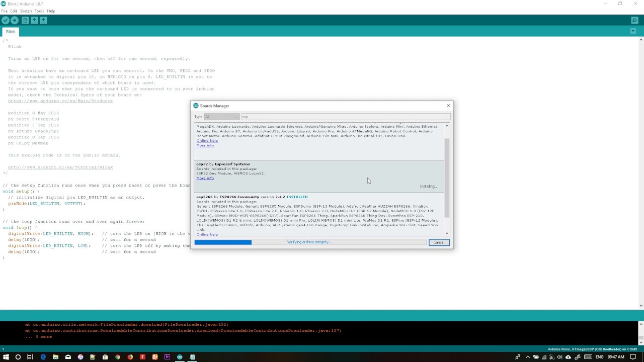Show hidden system tray icons
Screen dimensions: 644x362
(528, 357)
